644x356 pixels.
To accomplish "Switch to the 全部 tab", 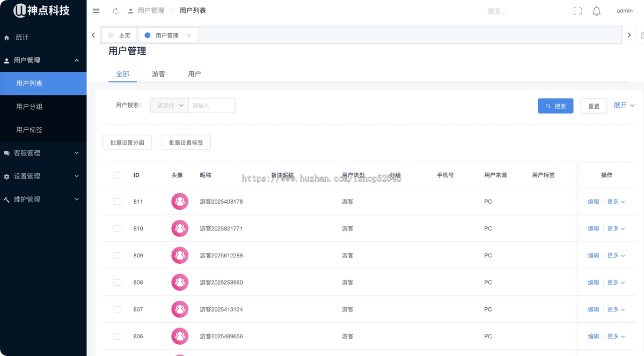I will [122, 74].
